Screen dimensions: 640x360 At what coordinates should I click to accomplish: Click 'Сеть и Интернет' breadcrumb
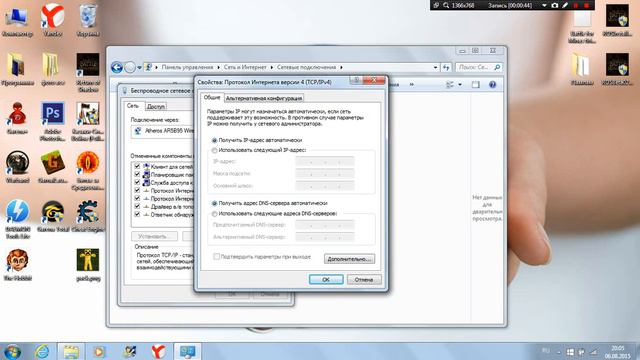(245, 67)
